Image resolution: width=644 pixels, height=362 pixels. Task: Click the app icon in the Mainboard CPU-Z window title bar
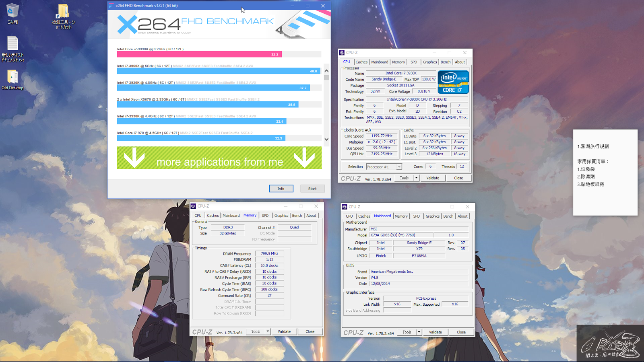(345, 207)
